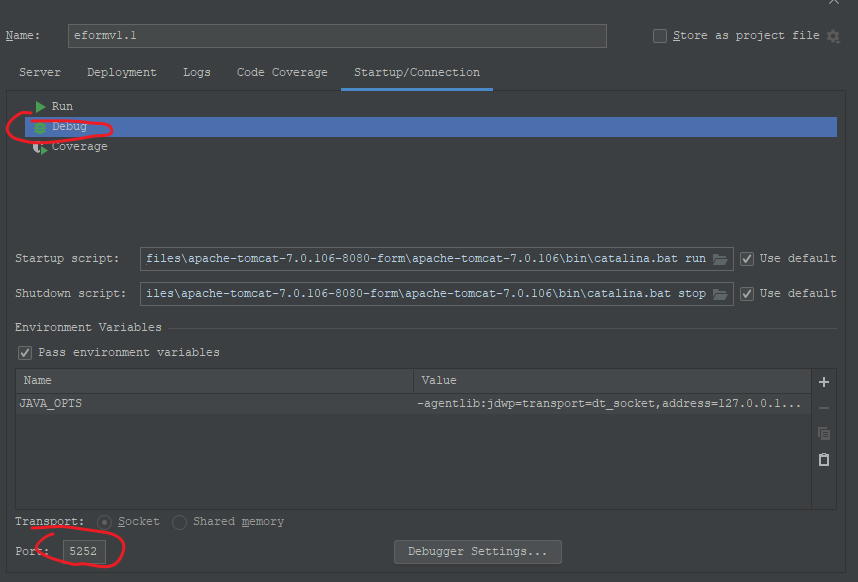The width and height of the screenshot is (858, 582).
Task: Select the Coverage mode icon
Action: 40,147
